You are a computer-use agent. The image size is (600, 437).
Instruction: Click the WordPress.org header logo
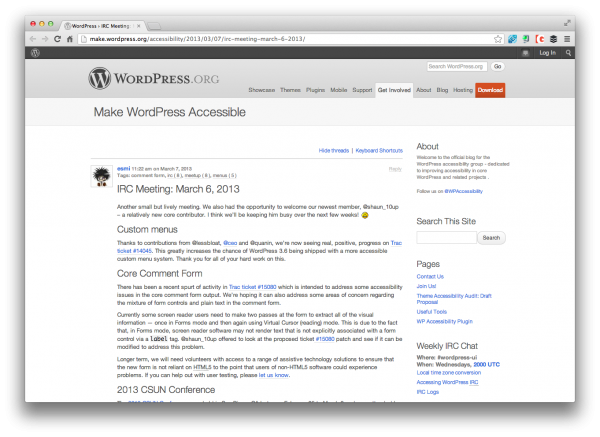154,78
